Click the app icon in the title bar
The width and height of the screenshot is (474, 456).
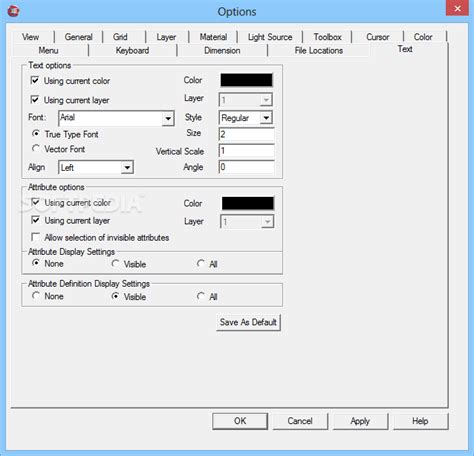click(14, 11)
